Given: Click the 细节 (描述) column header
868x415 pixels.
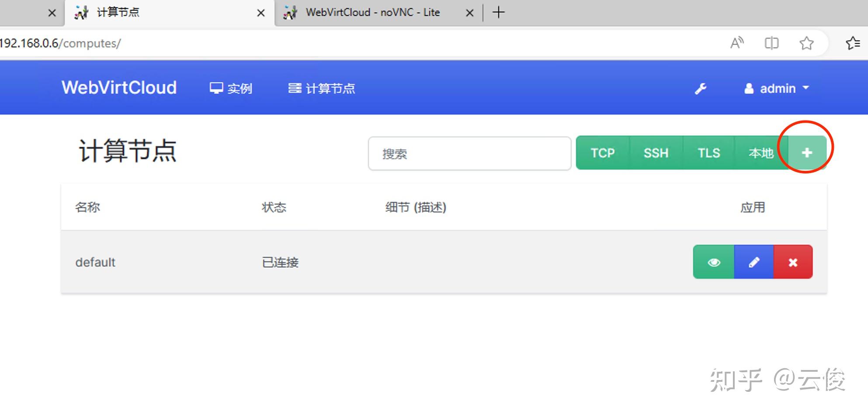Looking at the screenshot, I should point(416,207).
